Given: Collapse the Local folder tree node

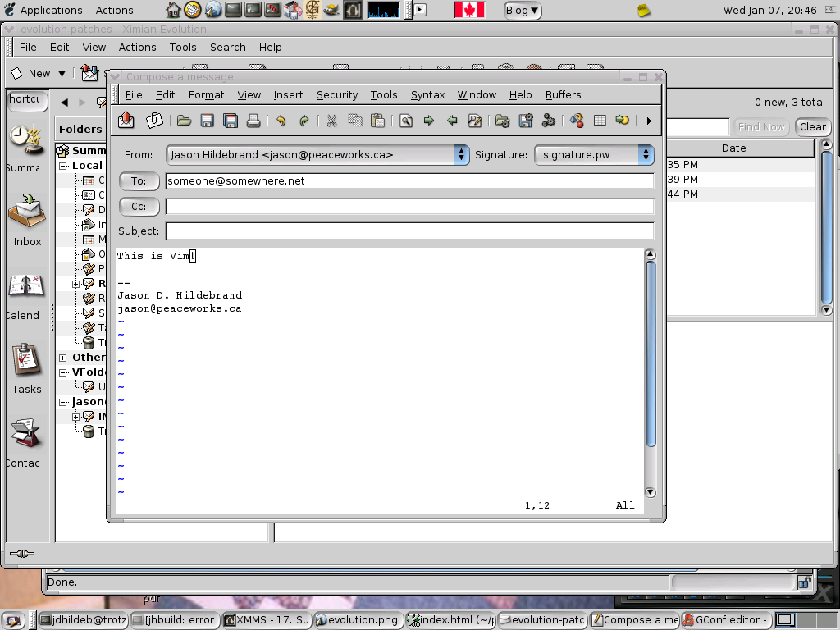Looking at the screenshot, I should click(63, 166).
